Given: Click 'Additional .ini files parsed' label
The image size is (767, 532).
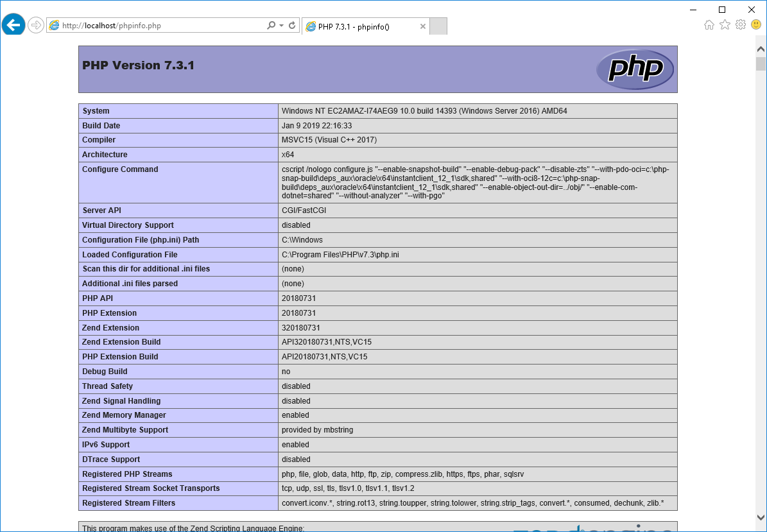Looking at the screenshot, I should (x=130, y=283).
